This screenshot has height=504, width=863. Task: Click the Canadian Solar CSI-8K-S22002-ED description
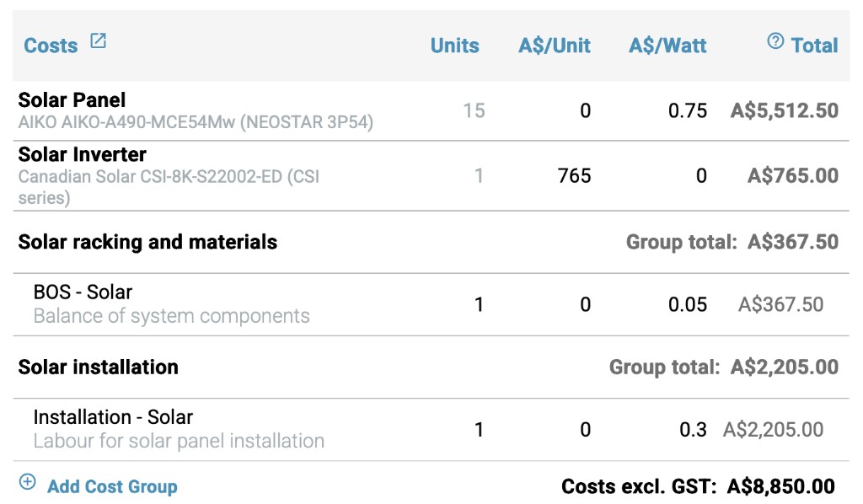pos(169,187)
